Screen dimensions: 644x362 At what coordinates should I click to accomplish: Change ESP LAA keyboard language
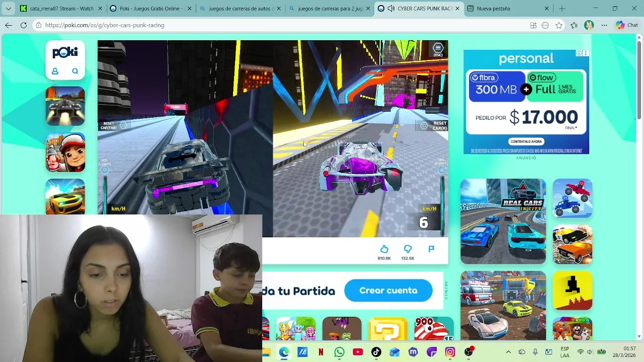[x=565, y=352]
